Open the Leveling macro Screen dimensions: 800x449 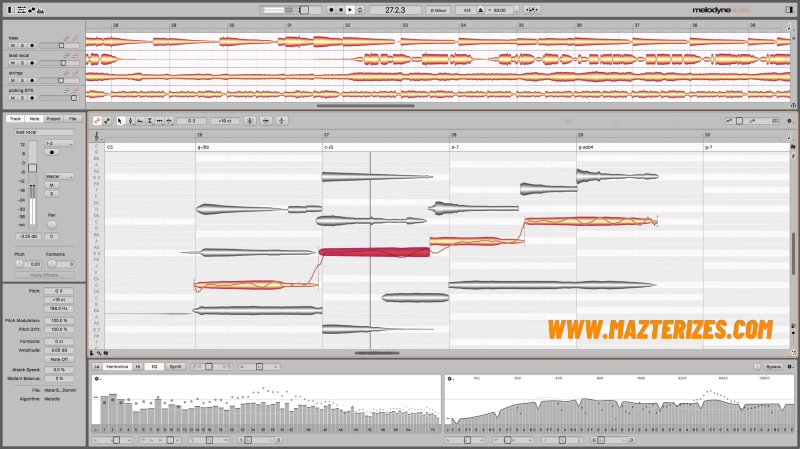pos(282,121)
